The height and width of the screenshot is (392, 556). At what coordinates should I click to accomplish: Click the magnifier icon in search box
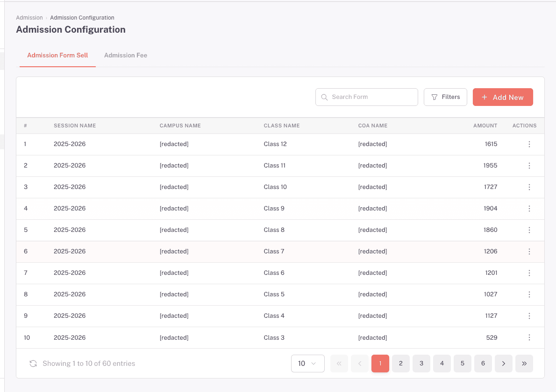pyautogui.click(x=324, y=97)
